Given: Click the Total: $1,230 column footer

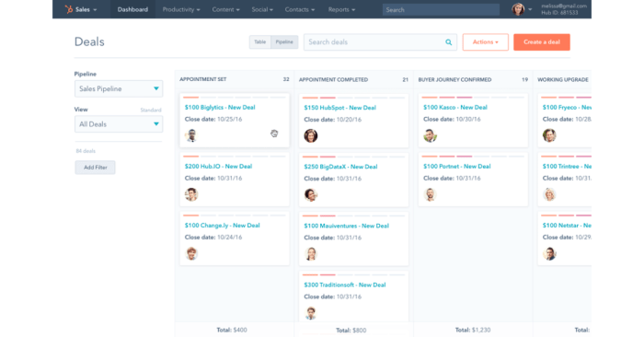Looking at the screenshot, I should tap(473, 330).
